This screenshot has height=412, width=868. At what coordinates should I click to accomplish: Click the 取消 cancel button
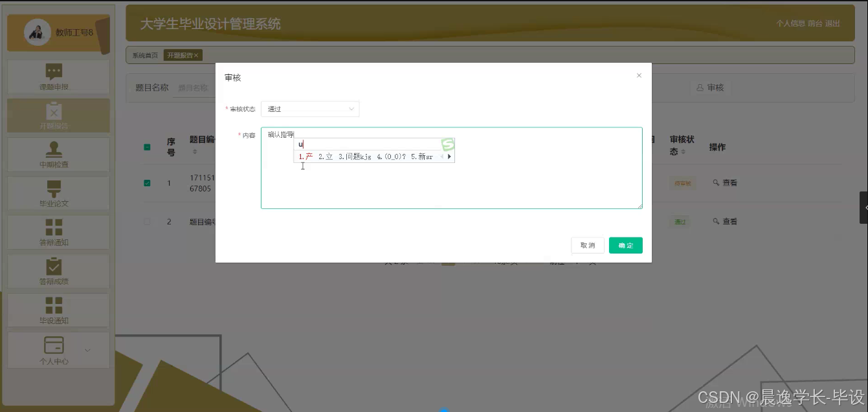[x=587, y=245]
